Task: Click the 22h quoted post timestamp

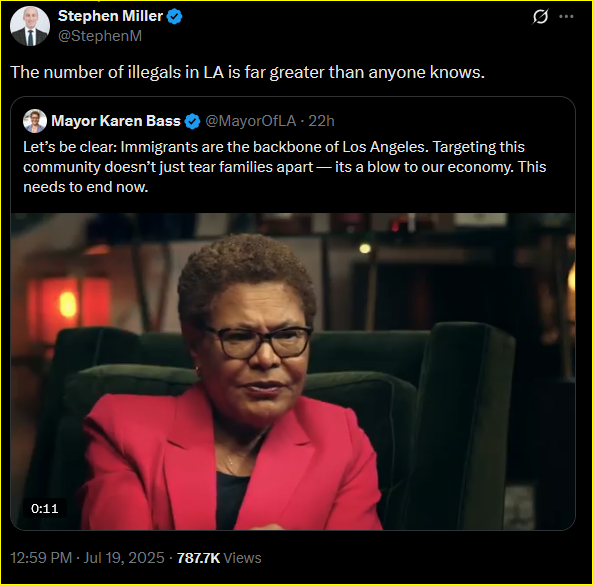Action: [x=321, y=121]
